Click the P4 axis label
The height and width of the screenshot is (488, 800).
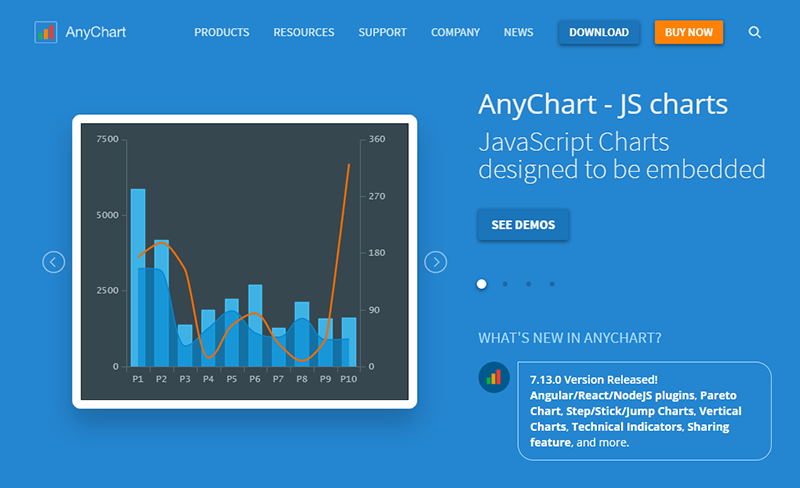[208, 379]
